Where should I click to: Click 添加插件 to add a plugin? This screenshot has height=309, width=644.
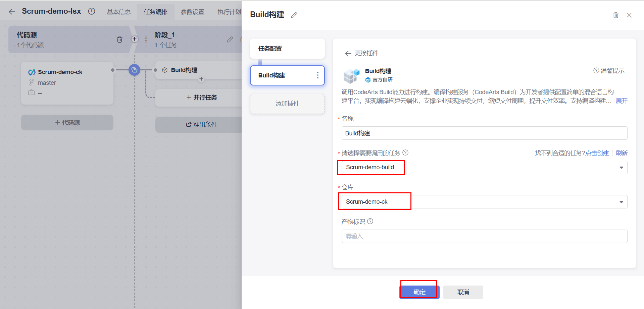287,104
